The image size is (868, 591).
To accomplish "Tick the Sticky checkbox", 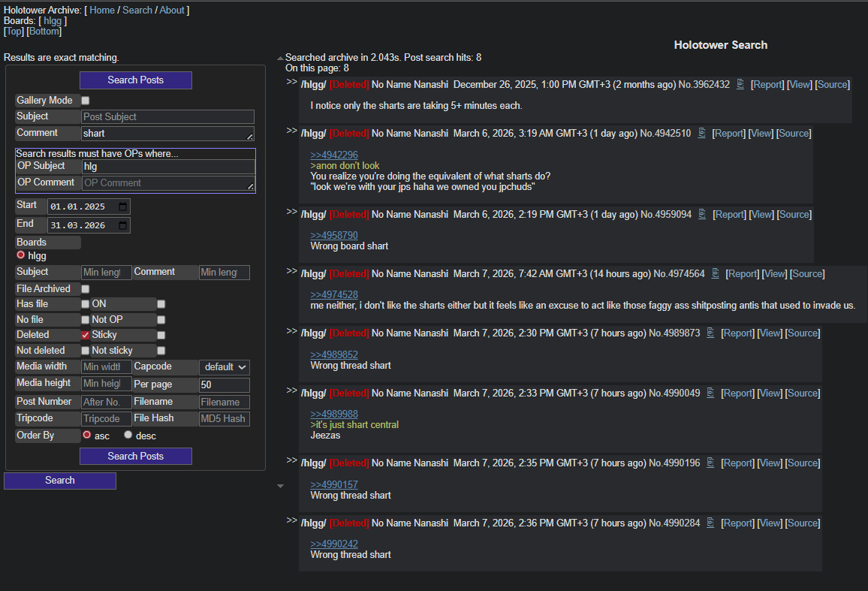I will pyautogui.click(x=161, y=335).
